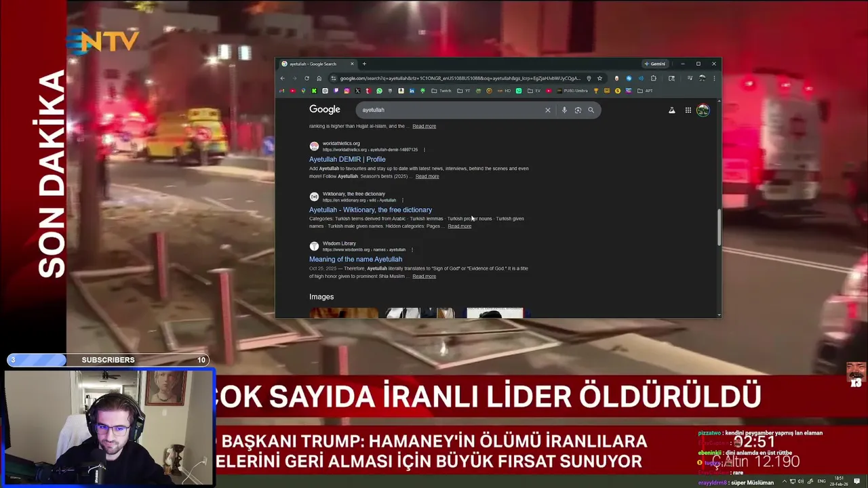Open the third Images thumbnail
868x488 pixels.
[495, 312]
